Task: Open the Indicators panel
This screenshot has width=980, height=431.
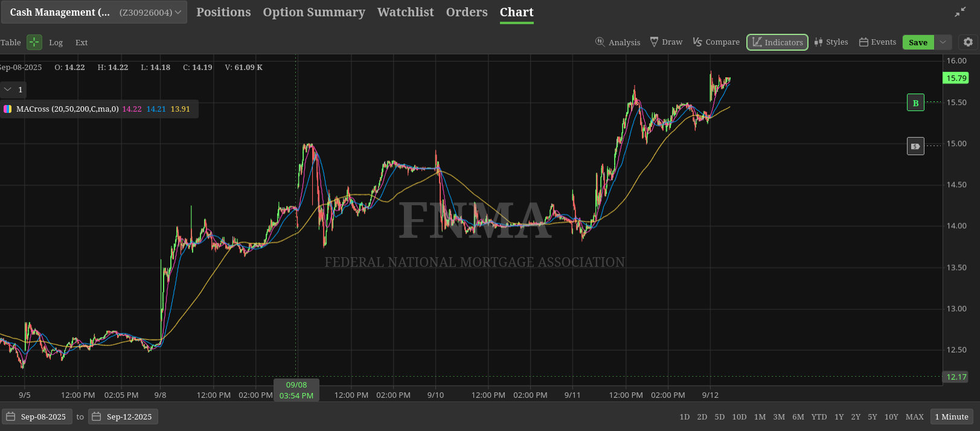Action: point(778,42)
